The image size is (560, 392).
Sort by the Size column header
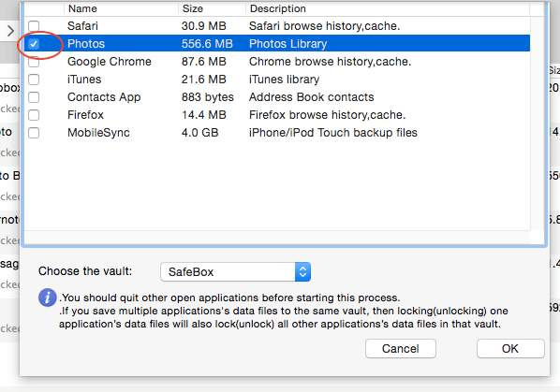pyautogui.click(x=193, y=8)
